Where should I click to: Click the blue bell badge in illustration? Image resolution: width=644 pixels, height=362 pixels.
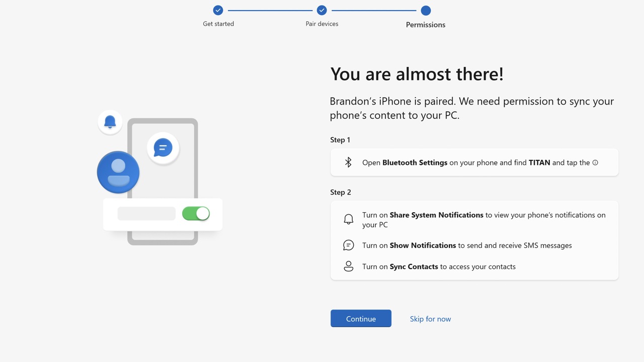coord(110,122)
